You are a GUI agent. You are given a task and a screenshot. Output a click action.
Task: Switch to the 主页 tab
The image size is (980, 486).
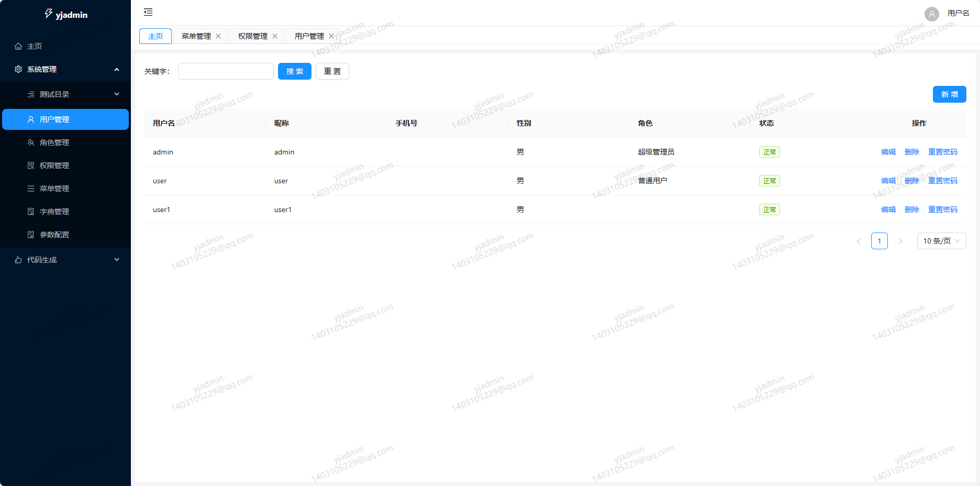pyautogui.click(x=155, y=36)
